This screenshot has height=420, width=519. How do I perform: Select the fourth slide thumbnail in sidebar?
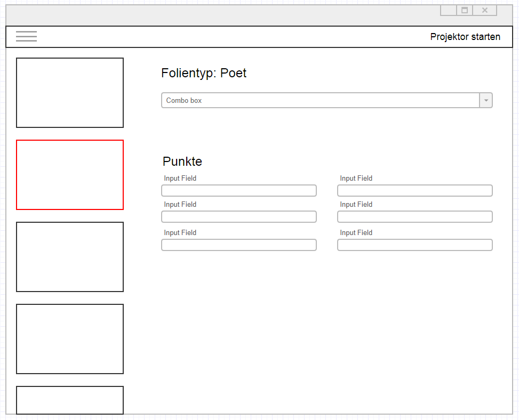click(x=70, y=339)
